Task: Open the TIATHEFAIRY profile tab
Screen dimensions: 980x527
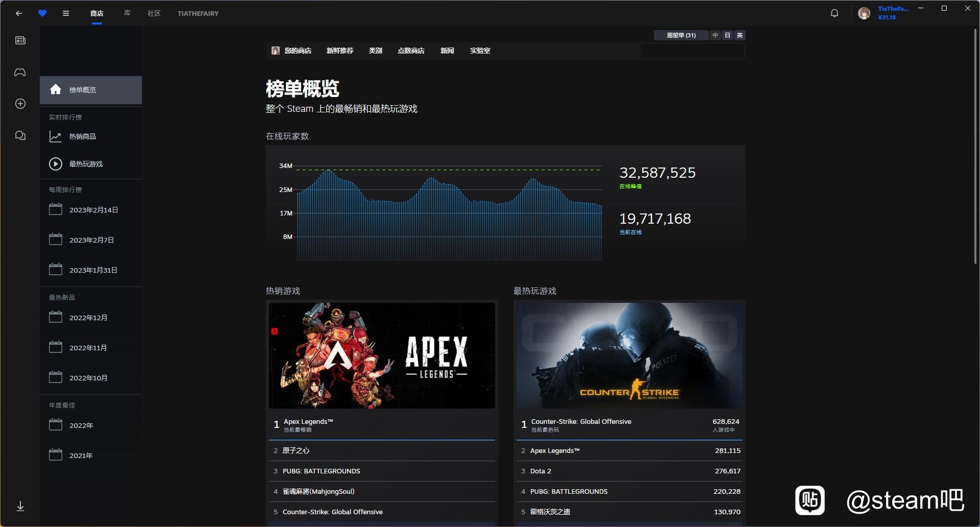Action: click(198, 14)
